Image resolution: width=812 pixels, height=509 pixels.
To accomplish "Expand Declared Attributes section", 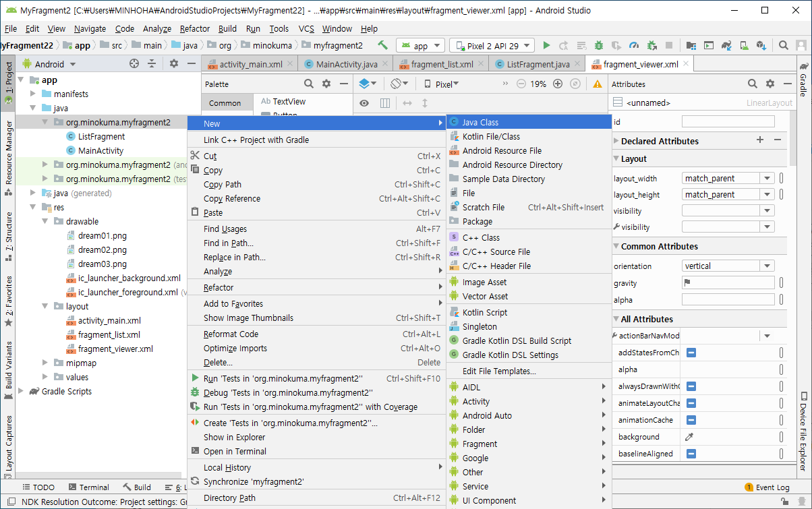I will 616,141.
